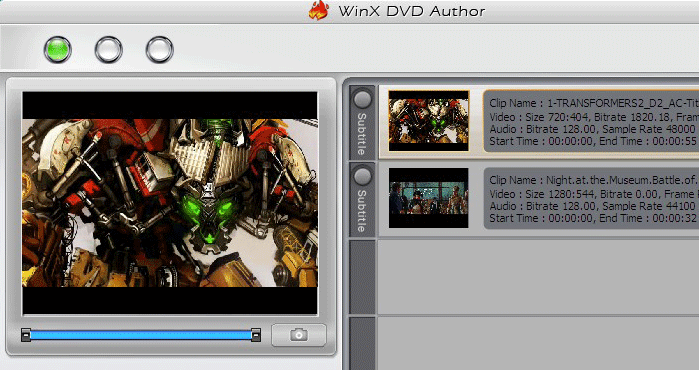Click the Video Size 720:404 info line
699x370 pixels.
(594, 117)
